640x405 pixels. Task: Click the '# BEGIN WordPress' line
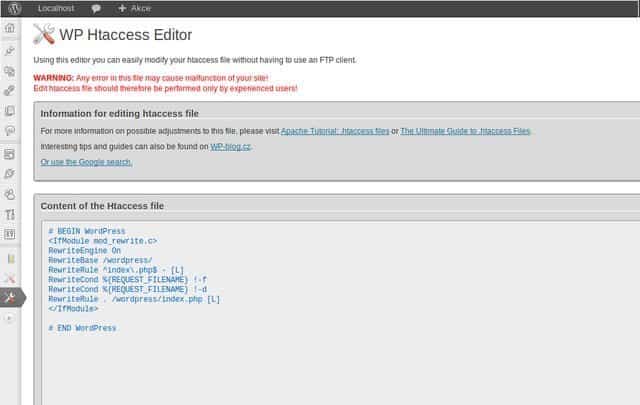(x=87, y=231)
